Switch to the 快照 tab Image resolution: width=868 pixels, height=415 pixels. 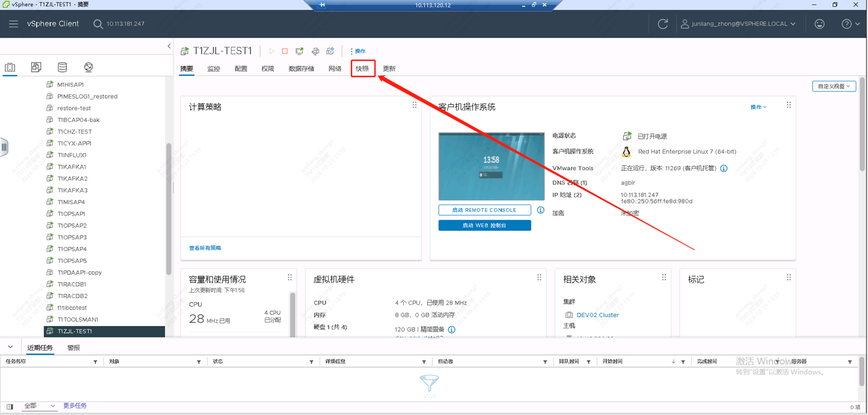click(362, 69)
